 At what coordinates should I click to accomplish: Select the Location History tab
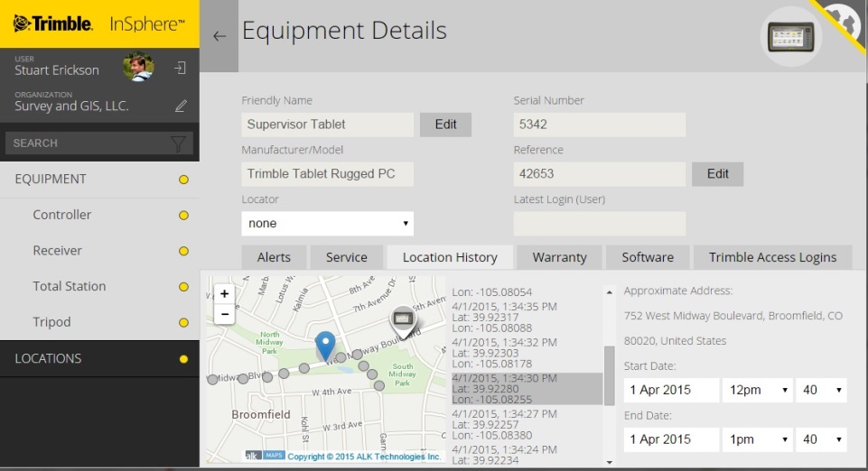[x=450, y=258]
